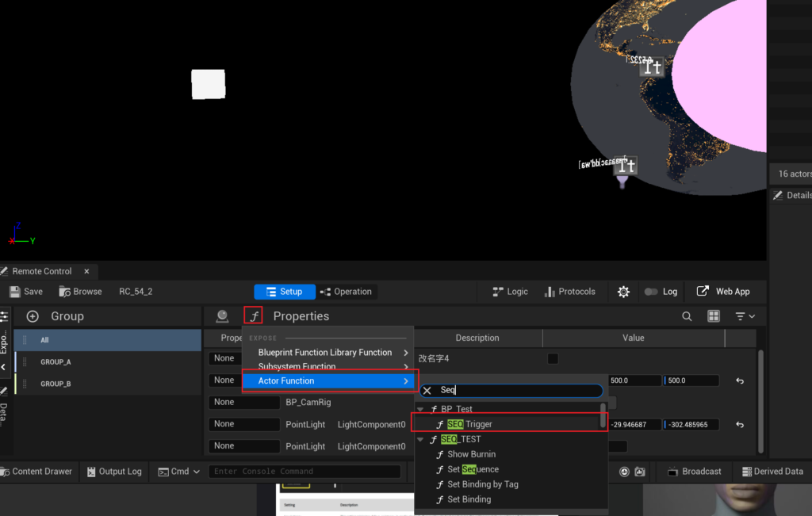Click the expose actor icon

[x=222, y=315]
